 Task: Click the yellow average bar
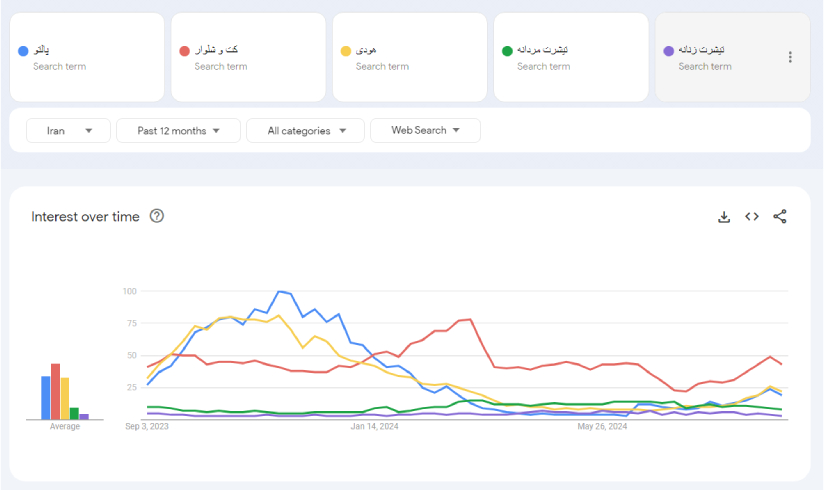click(65, 399)
